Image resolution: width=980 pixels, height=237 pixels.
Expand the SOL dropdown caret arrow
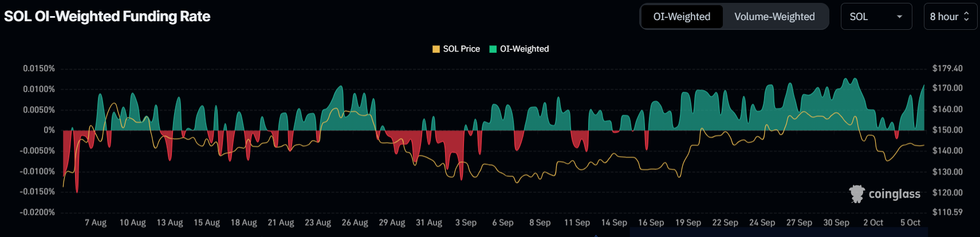pos(899,17)
